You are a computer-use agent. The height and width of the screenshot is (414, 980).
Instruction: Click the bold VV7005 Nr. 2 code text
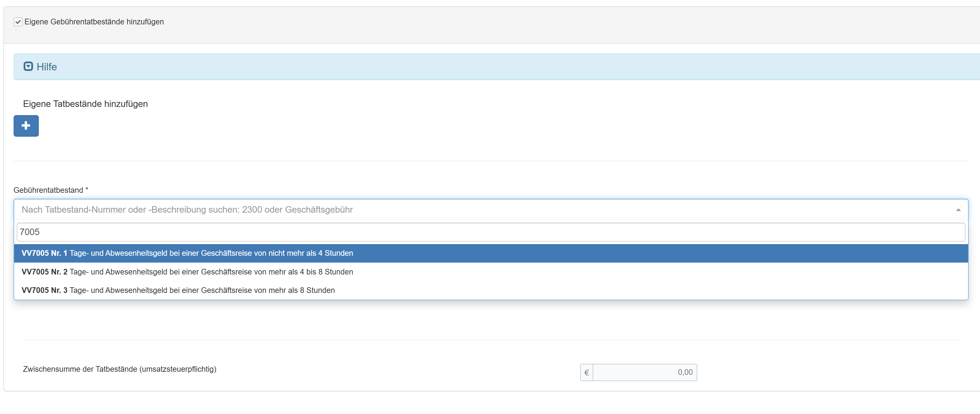tap(44, 272)
